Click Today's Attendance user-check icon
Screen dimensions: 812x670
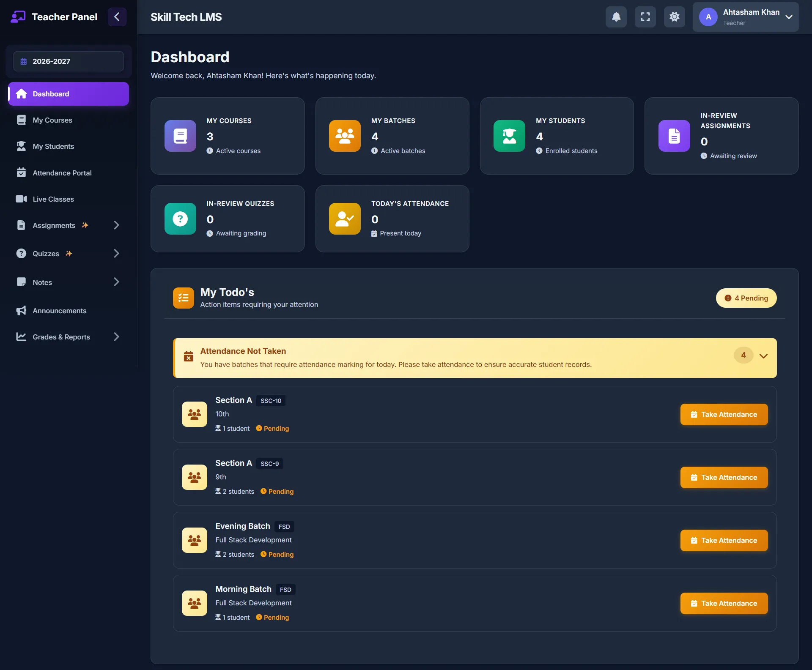[x=345, y=219]
